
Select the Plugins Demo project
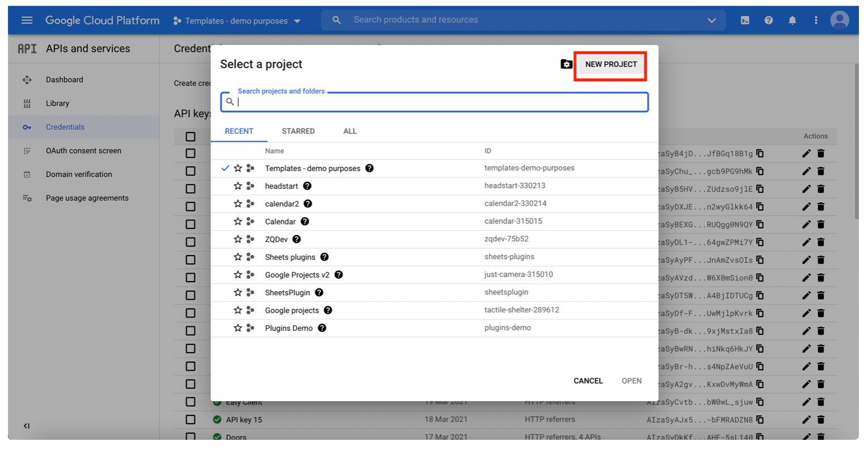click(435, 328)
